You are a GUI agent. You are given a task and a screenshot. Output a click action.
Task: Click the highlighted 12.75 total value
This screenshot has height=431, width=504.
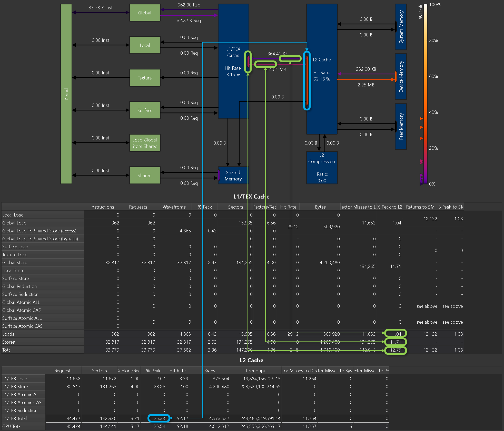pyautogui.click(x=396, y=350)
